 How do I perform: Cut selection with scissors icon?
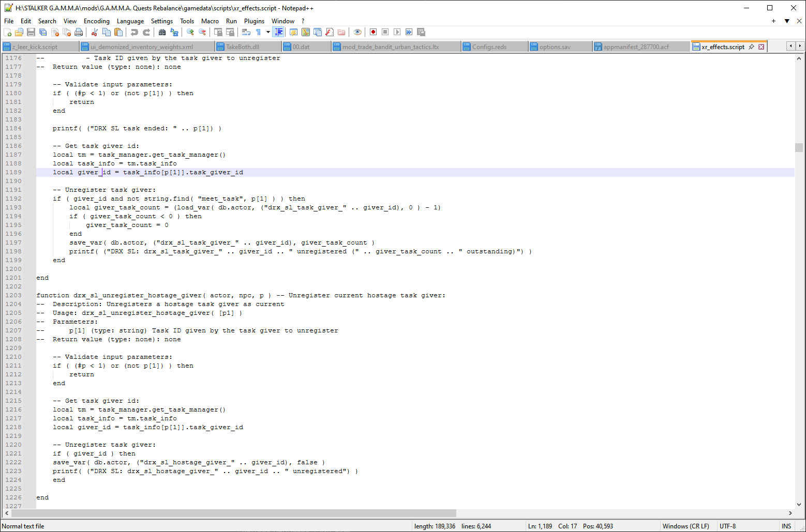(95, 32)
